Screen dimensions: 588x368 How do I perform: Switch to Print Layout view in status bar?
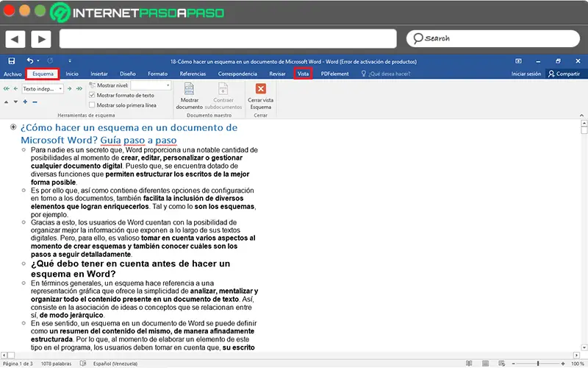coord(485,363)
